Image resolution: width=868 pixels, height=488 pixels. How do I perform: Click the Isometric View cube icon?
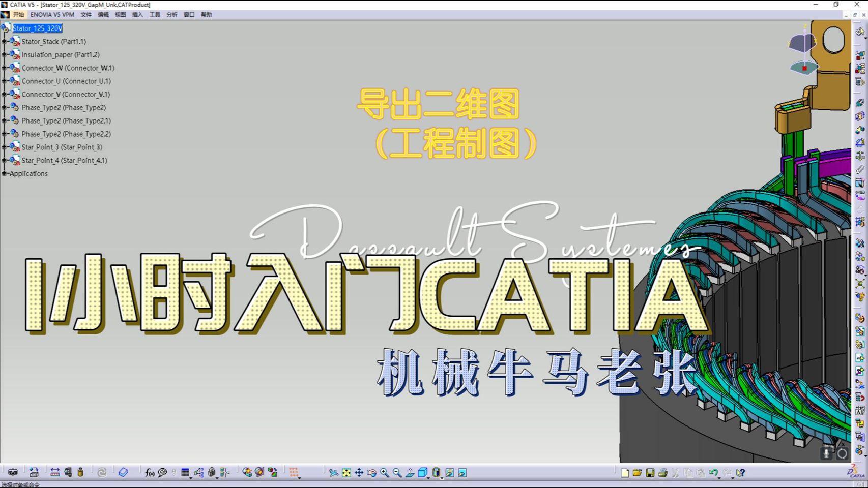[x=422, y=472]
